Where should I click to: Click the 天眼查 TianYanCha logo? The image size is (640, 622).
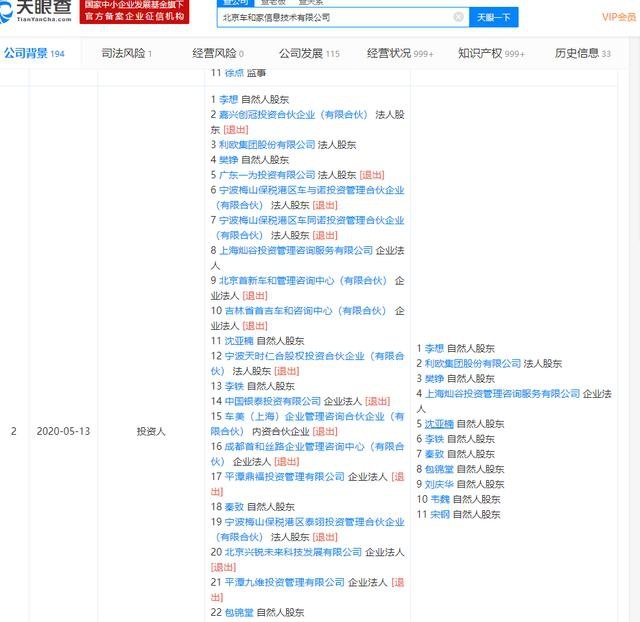36,11
